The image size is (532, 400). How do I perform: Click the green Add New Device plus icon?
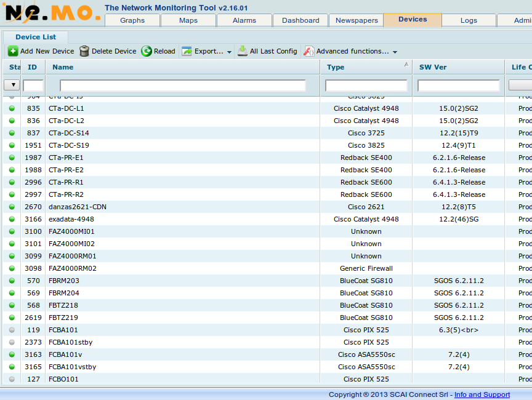pyautogui.click(x=13, y=51)
